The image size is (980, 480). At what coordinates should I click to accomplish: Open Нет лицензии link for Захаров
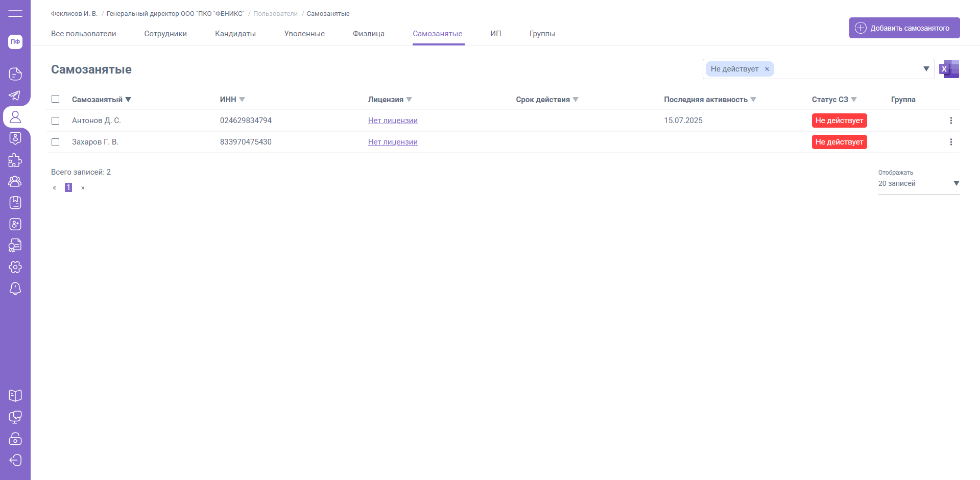pos(393,142)
